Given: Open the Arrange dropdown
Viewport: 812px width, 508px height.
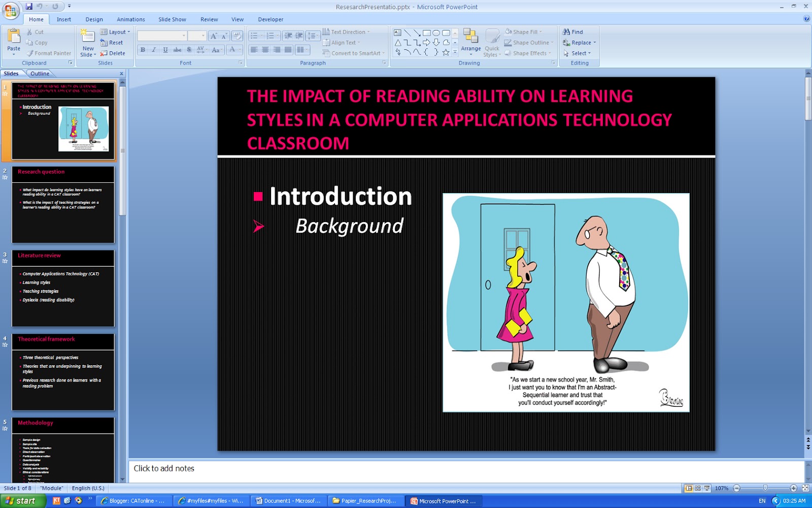Looking at the screenshot, I should click(471, 42).
